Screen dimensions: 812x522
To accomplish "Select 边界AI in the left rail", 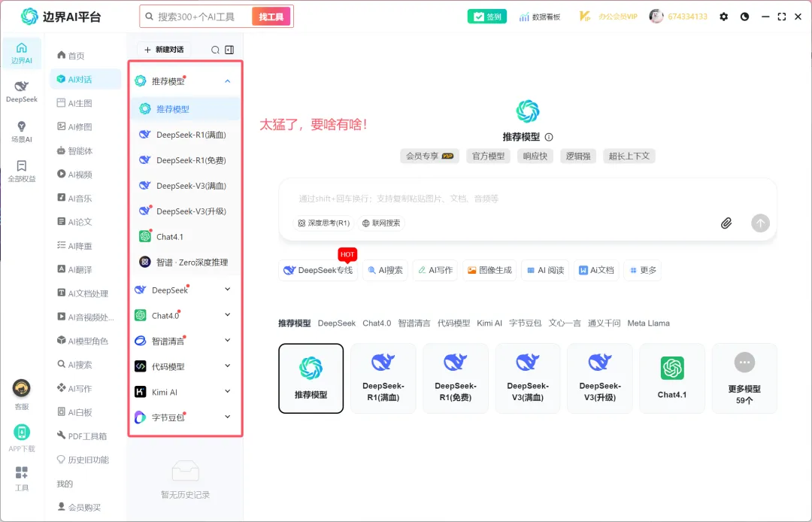I will point(22,53).
